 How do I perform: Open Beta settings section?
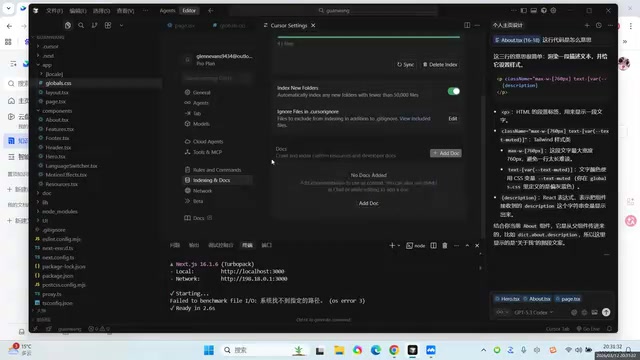[x=218, y=201]
